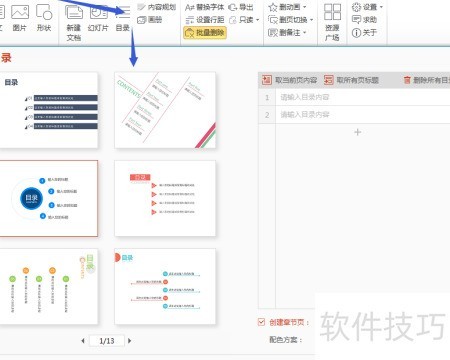Click 取当前页内容 (Get current page content) icon
450x360 pixels.
[267, 80]
